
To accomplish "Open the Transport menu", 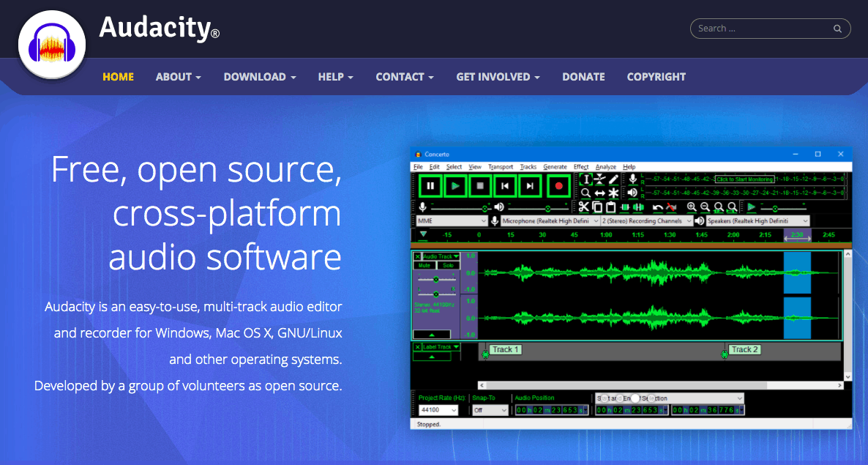I will pyautogui.click(x=501, y=167).
